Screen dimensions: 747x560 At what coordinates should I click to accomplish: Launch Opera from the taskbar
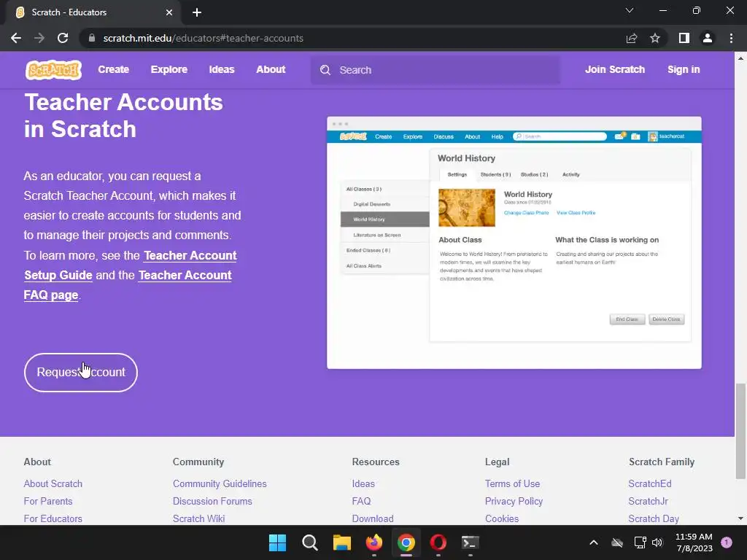pos(438,542)
